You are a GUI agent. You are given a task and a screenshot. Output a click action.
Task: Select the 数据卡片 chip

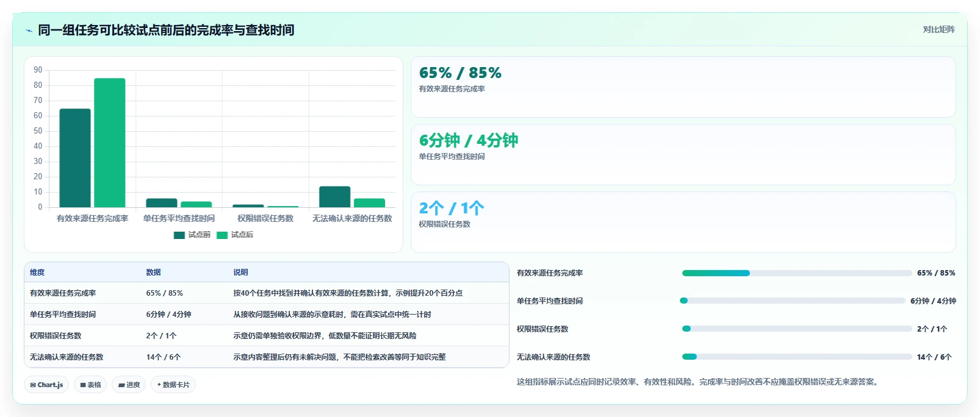(173, 385)
